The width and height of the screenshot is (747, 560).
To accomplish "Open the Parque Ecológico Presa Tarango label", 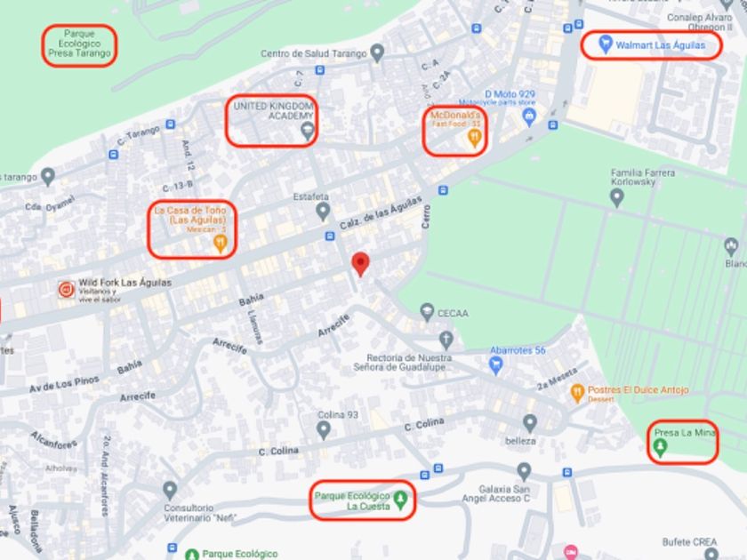I will [x=79, y=44].
